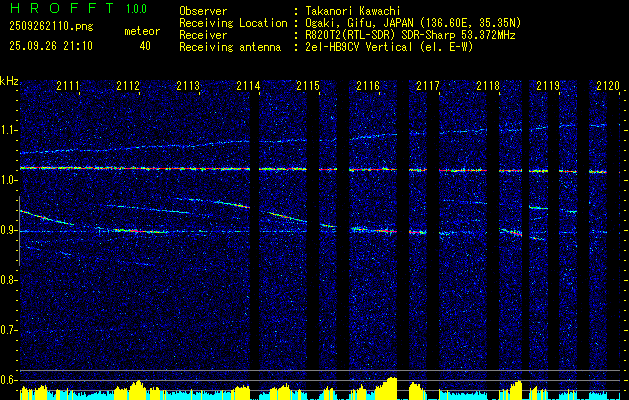Click the version number 1.0.0
Image resolution: width=629 pixels, height=400 pixels.
pos(136,9)
